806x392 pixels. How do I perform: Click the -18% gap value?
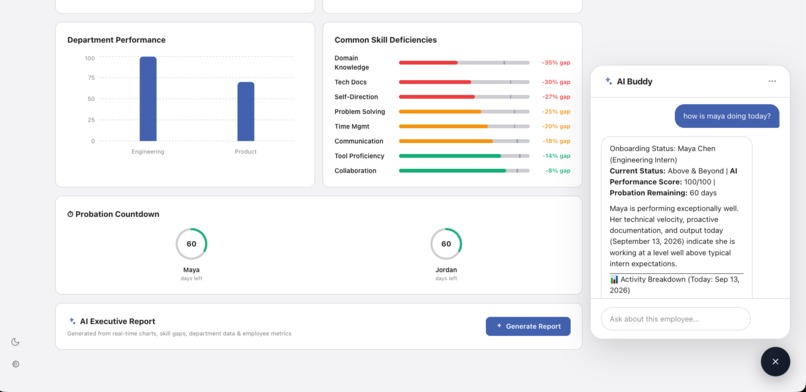tap(556, 141)
